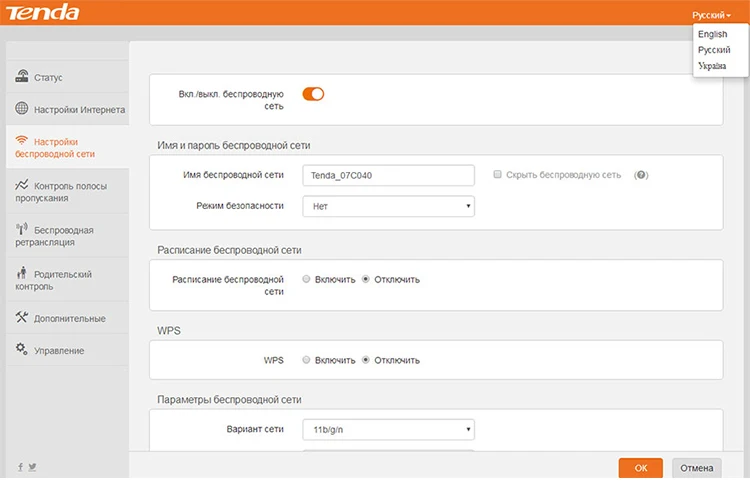Image resolution: width=750 pixels, height=482 pixels.
Task: Click the router Статус icon
Action: 22,76
